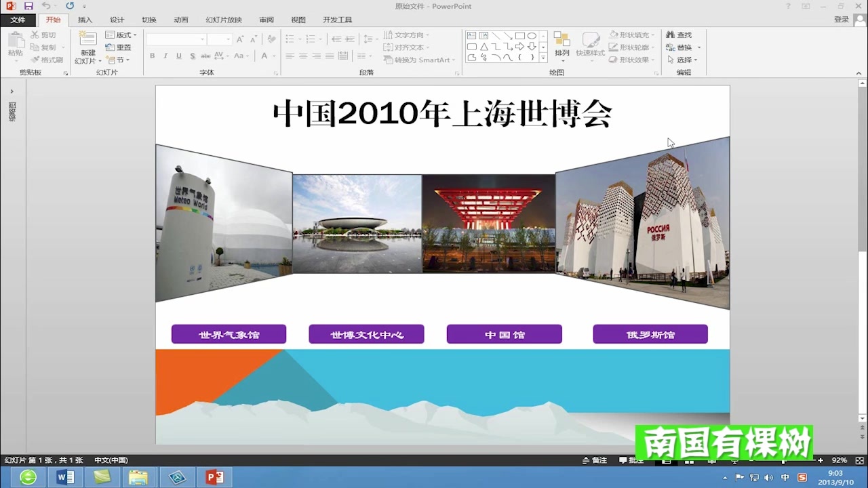This screenshot has width=868, height=488.
Task: Open the font name combo box
Action: (176, 39)
